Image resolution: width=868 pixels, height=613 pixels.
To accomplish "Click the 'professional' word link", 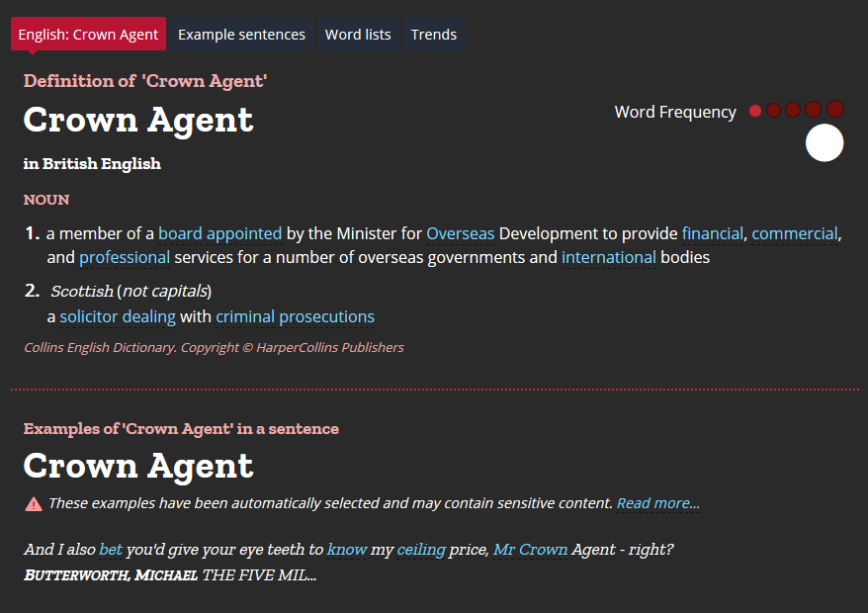I will [x=125, y=257].
